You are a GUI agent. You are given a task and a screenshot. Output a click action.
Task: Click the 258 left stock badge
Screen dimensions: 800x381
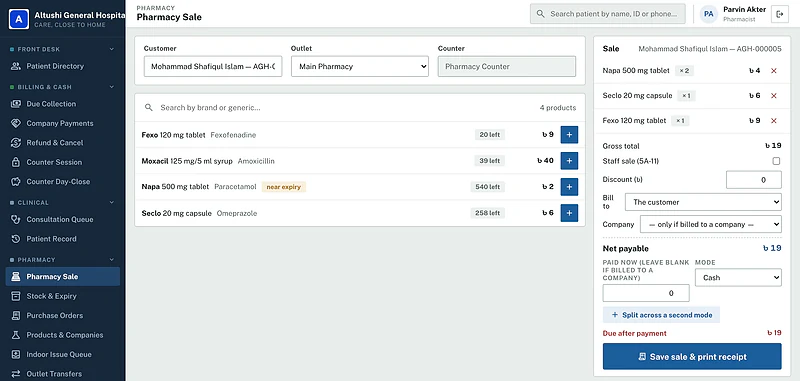coord(487,213)
